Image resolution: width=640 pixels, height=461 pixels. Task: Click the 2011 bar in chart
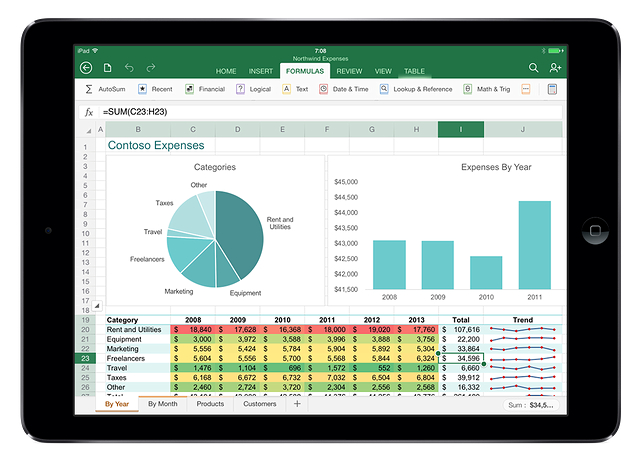click(535, 245)
